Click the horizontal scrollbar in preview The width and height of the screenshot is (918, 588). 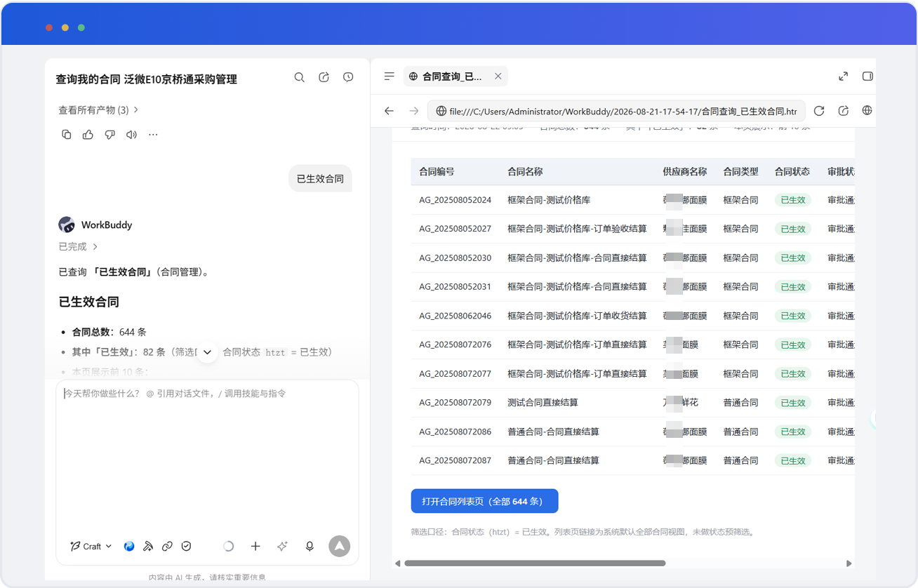click(535, 563)
